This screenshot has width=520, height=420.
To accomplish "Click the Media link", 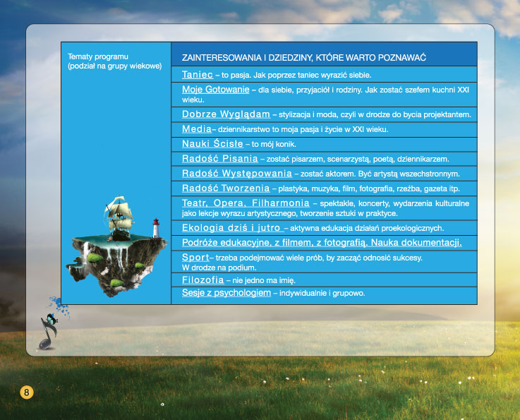I will pyautogui.click(x=197, y=128).
